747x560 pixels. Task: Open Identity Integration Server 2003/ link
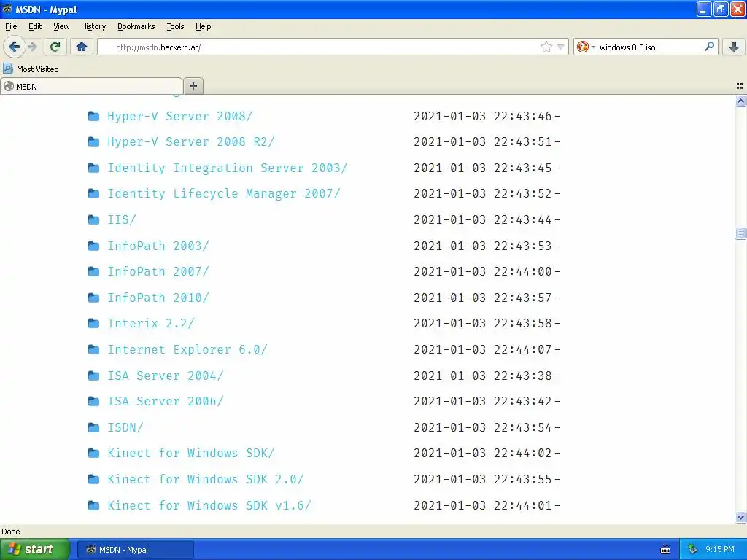228,168
